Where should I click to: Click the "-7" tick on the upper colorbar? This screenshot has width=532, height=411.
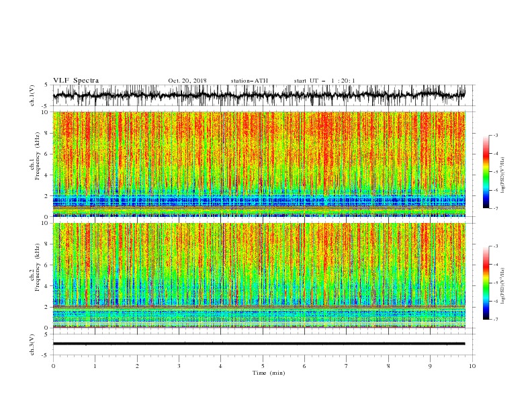point(496,208)
